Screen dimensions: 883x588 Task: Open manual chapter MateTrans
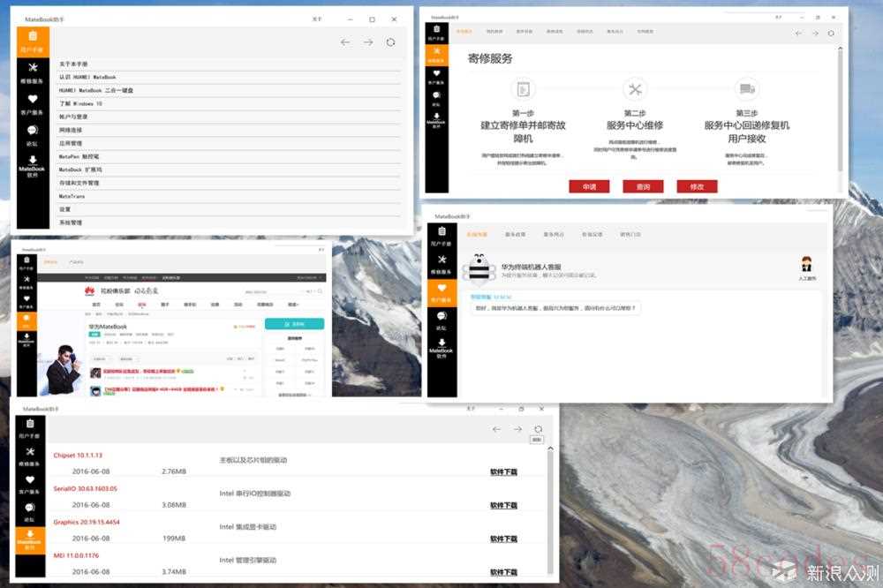coord(230,197)
